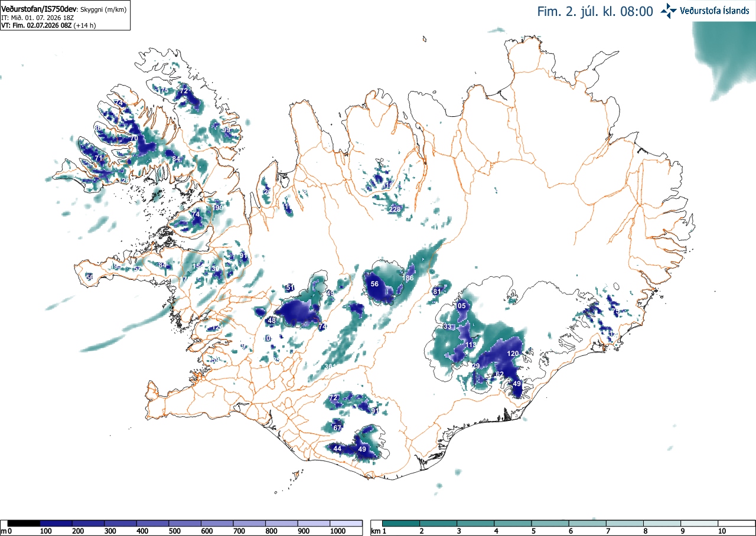Pick the black 0–100 m legend swatch
Image resolution: width=756 pixels, height=536 pixels.
(x=24, y=524)
